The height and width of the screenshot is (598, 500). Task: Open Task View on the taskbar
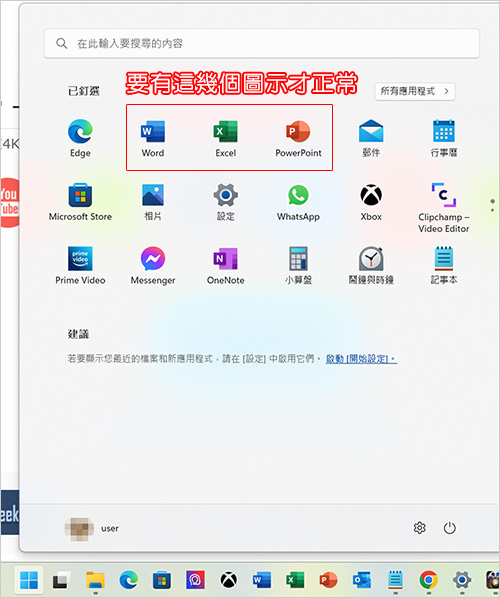[x=62, y=580]
